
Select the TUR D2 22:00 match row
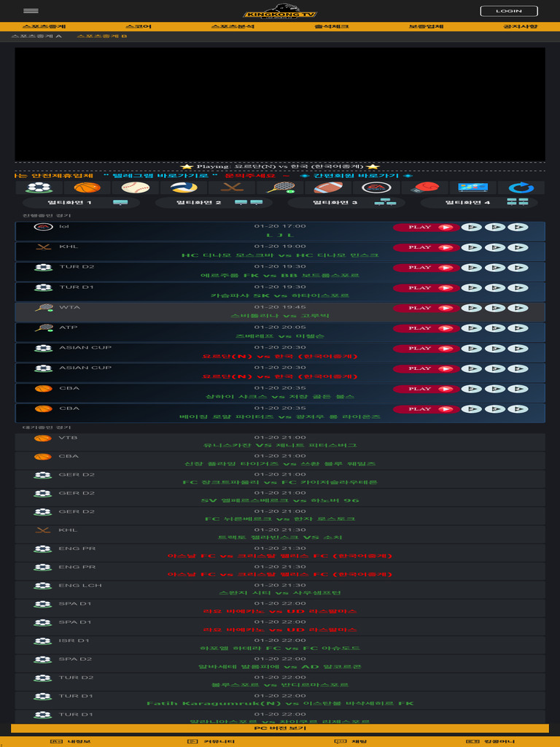(280, 682)
